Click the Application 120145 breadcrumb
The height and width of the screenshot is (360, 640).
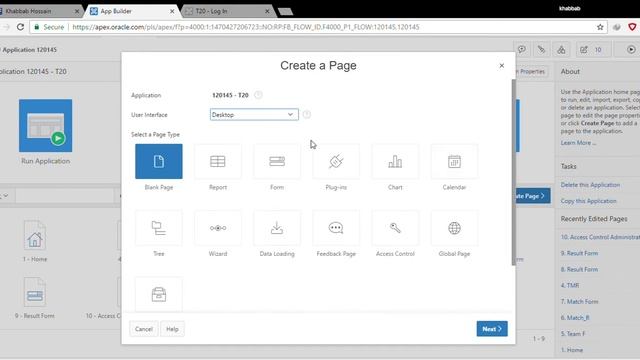[x=29, y=50]
